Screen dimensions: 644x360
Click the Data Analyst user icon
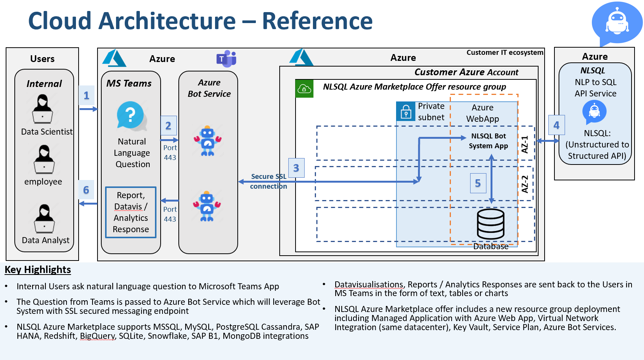click(45, 219)
